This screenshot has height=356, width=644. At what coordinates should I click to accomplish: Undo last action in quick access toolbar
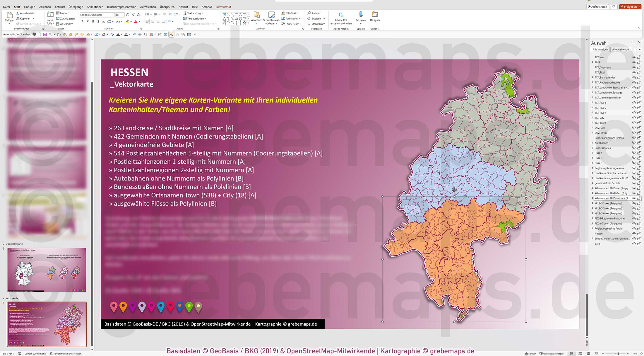point(50,34)
